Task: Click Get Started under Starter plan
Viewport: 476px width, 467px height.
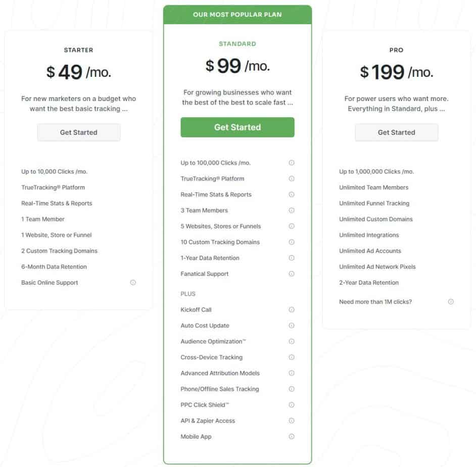Action: [x=78, y=132]
